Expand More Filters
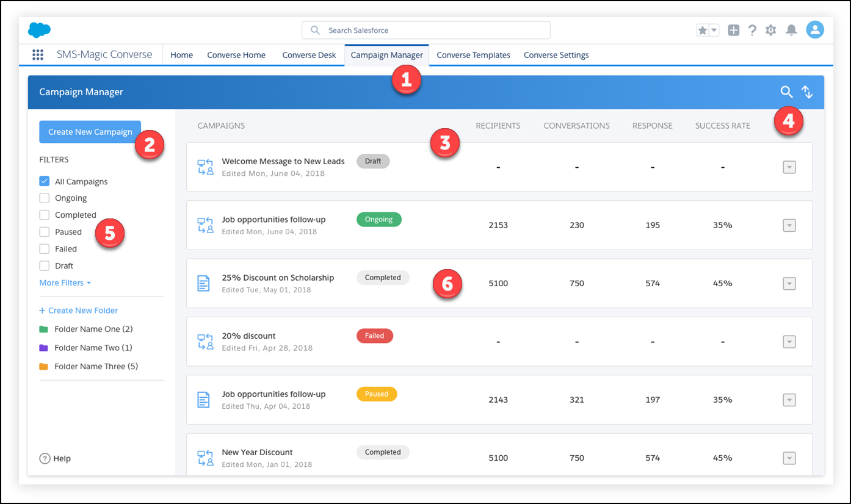This screenshot has width=851, height=504. click(65, 283)
